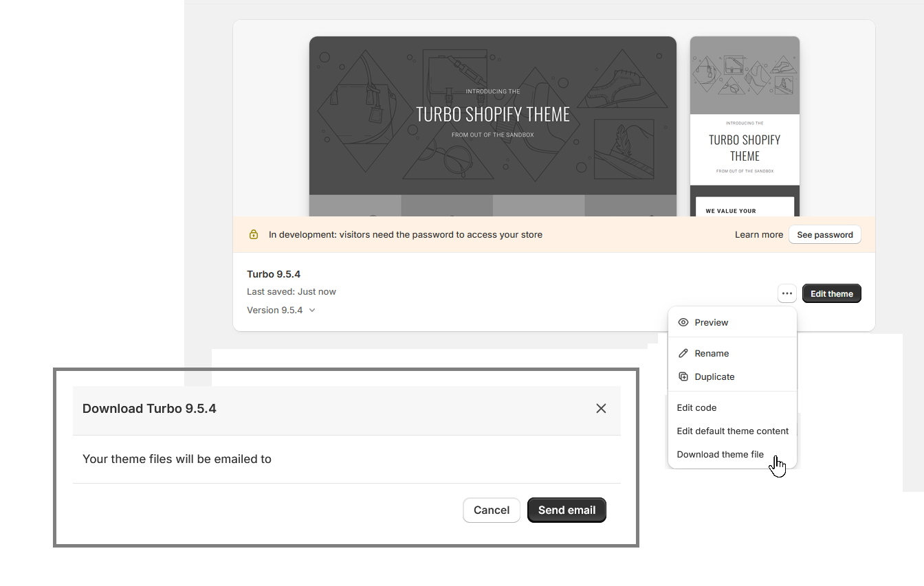Select Rename from the theme menu

tap(732, 353)
